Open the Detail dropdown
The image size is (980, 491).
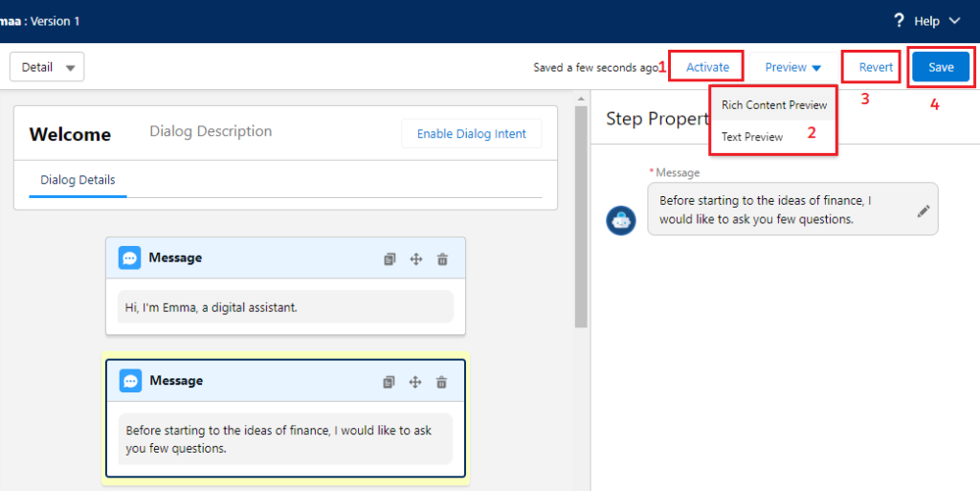click(47, 67)
